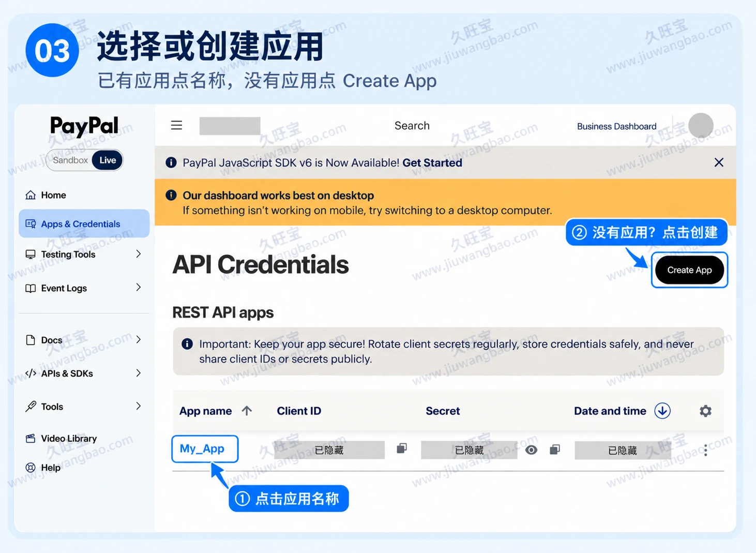This screenshot has height=553, width=756.
Task: Go to Business Dashboard link
Action: point(616,126)
